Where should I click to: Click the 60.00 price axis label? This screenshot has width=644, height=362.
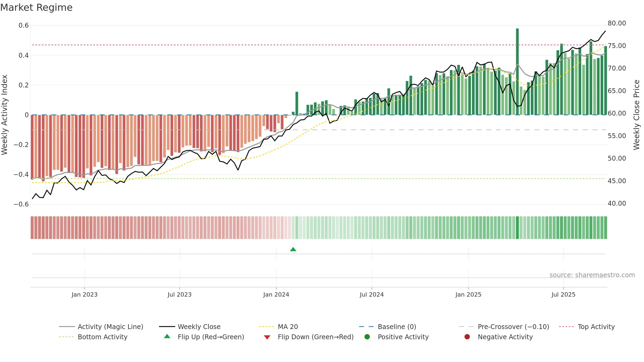click(617, 113)
